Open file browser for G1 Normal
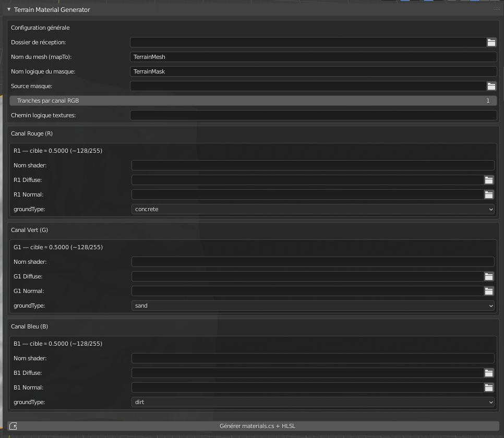Screen dimensions: 504x438 click(x=489, y=291)
